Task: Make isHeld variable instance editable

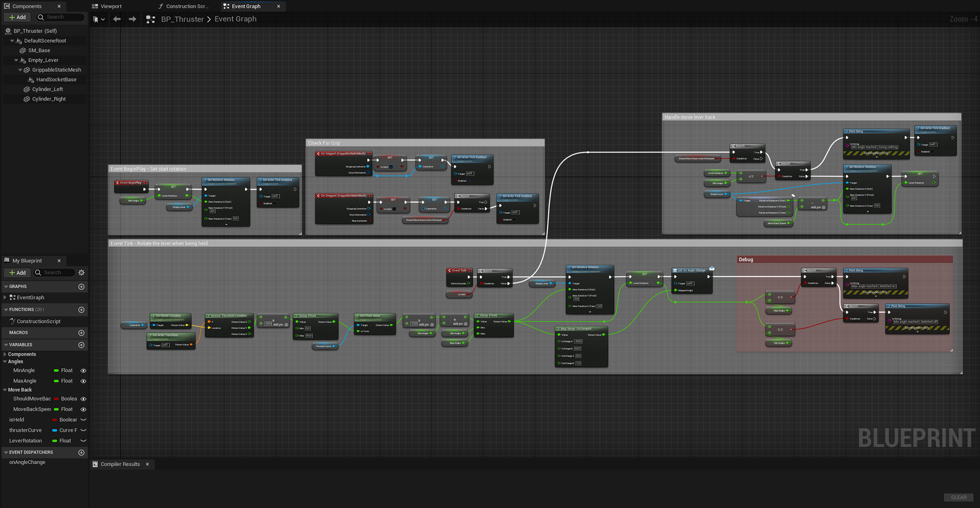Action: click(x=83, y=420)
